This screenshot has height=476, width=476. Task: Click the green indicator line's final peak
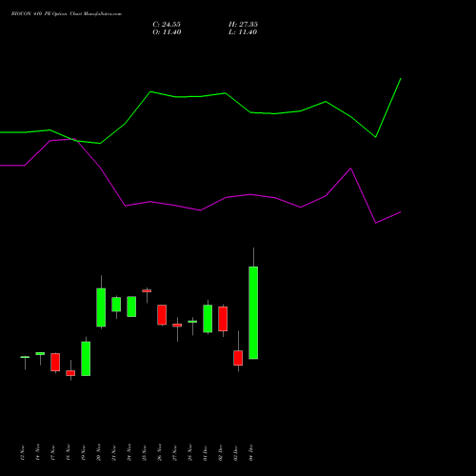[x=401, y=78]
